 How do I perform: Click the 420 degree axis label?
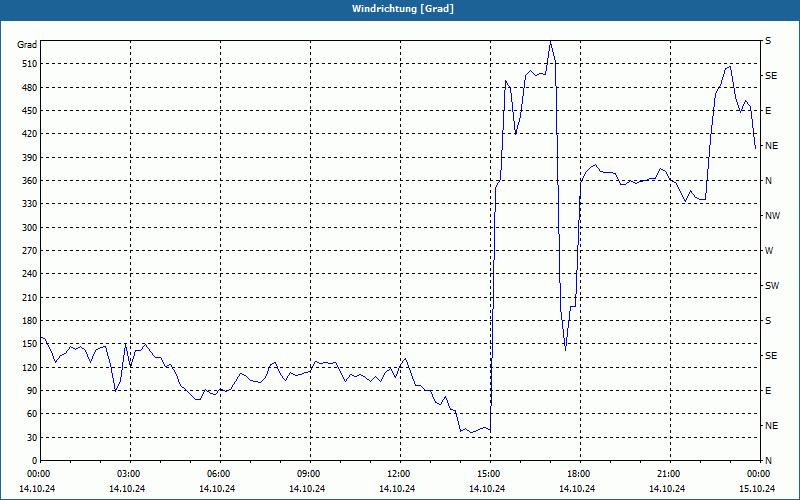click(30, 134)
